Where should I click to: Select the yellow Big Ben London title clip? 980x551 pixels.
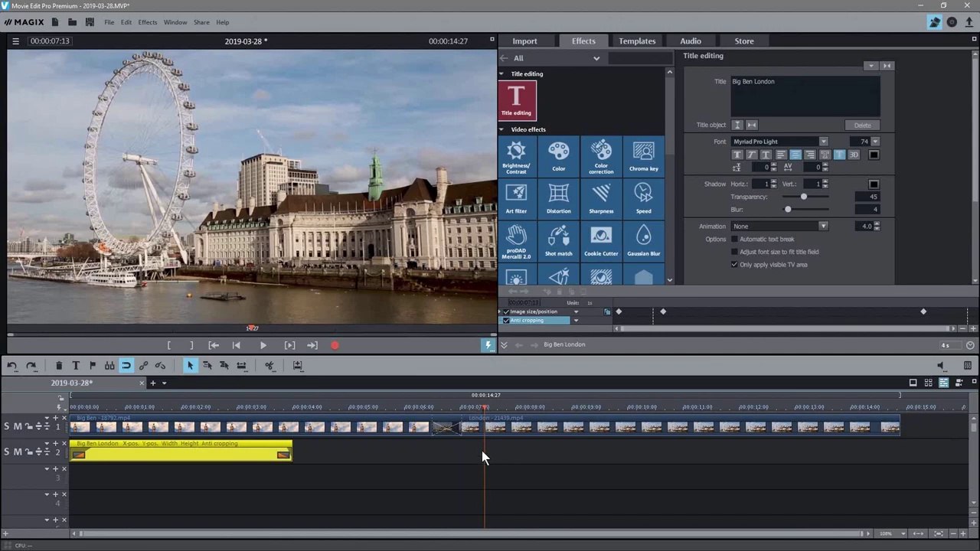181,452
